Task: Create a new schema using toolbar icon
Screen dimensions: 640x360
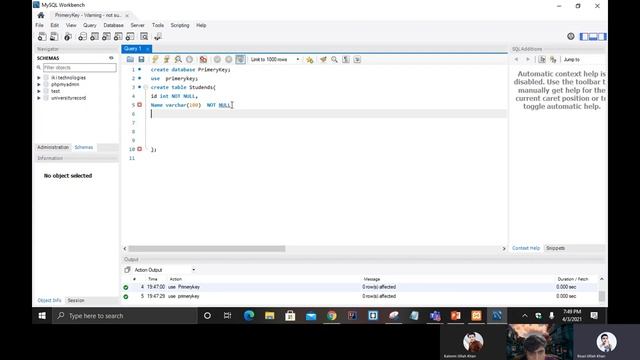Action: tap(82, 37)
